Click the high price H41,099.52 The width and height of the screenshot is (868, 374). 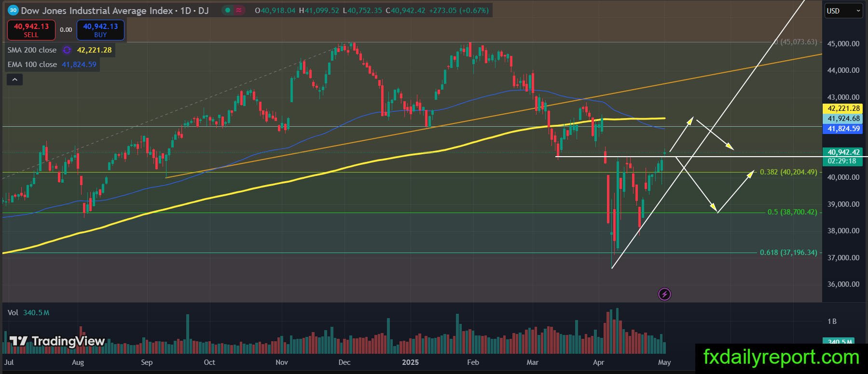319,10
